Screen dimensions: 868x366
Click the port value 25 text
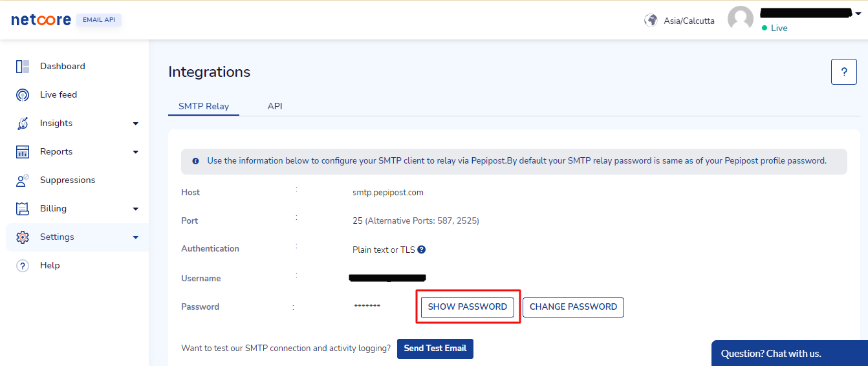click(358, 221)
